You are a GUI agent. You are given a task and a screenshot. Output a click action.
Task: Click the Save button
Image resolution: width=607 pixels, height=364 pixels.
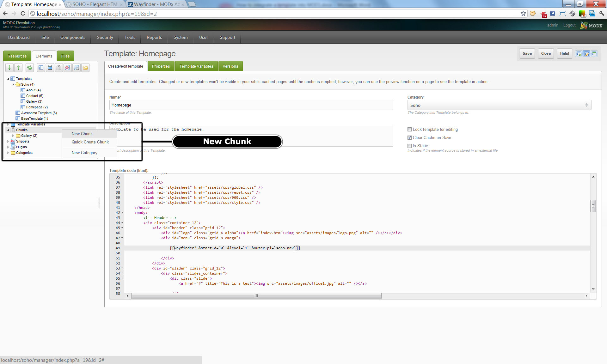pos(527,53)
